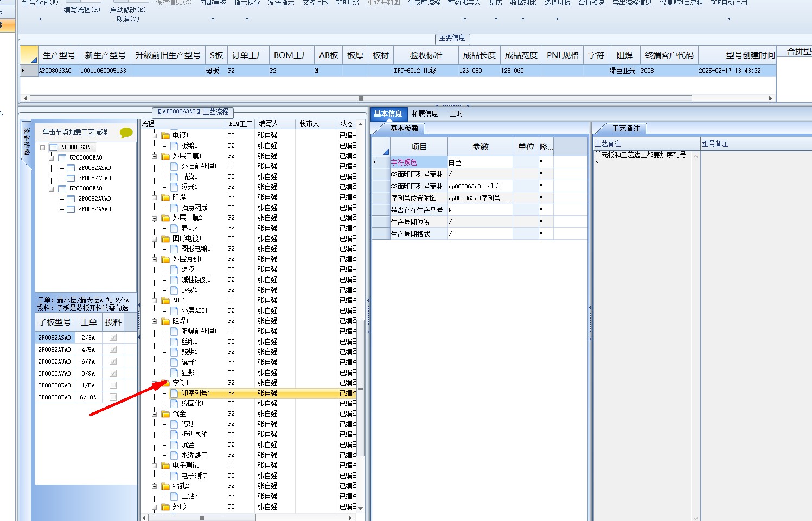Click the folder icon beside AOI1
The image size is (812, 521).
coord(165,300)
